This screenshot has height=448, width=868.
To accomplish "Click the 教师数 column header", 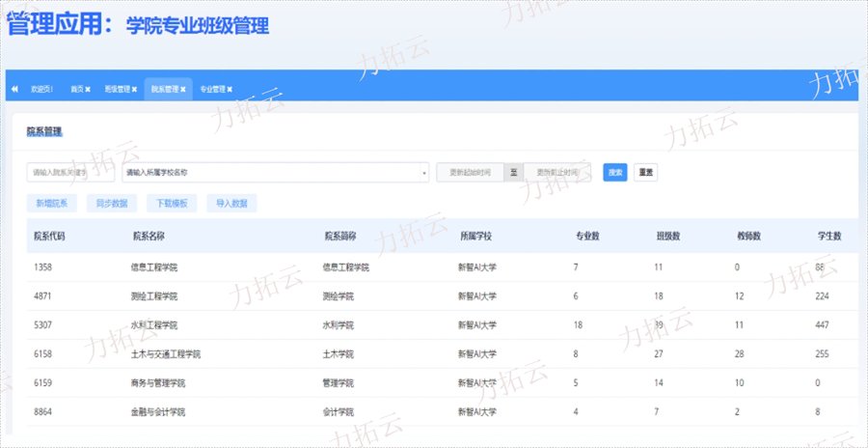I will 748,237.
